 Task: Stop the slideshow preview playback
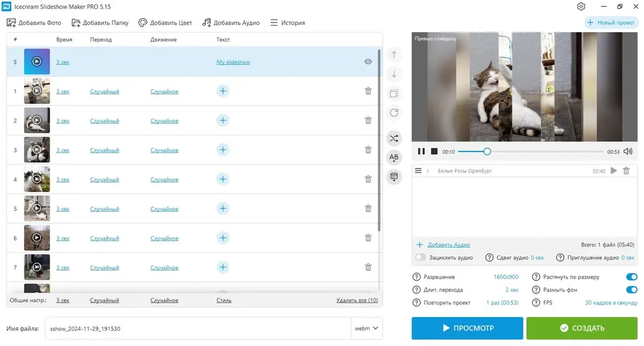434,151
